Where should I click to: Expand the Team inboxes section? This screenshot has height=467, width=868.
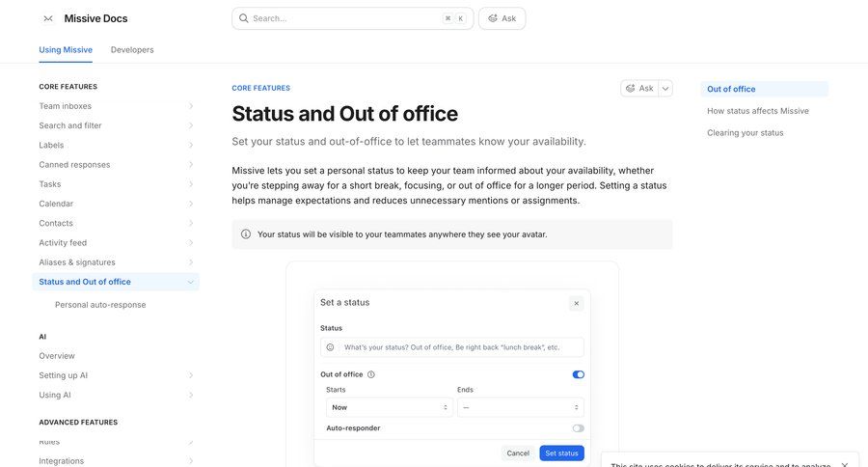pos(190,106)
